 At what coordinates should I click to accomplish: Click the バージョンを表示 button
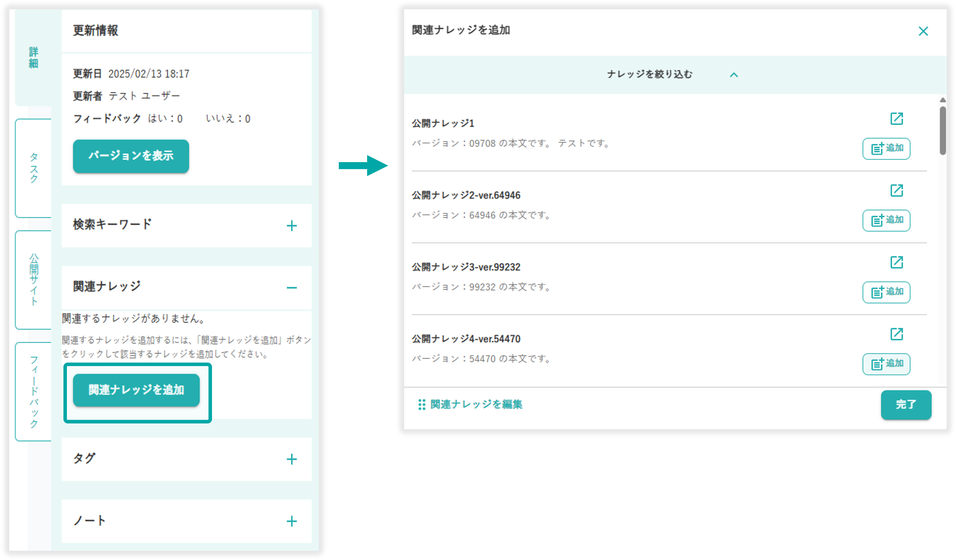tap(131, 156)
